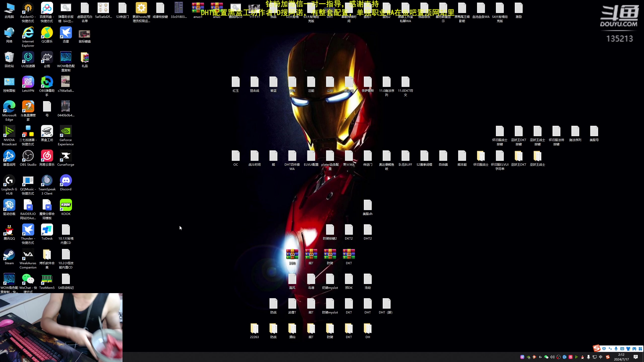Open 烤机软件合集 folder
Image resolution: width=644 pixels, height=362 pixels.
point(47,259)
